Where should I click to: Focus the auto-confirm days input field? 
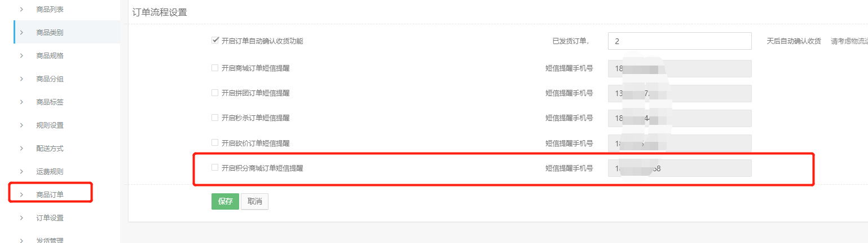(x=679, y=41)
